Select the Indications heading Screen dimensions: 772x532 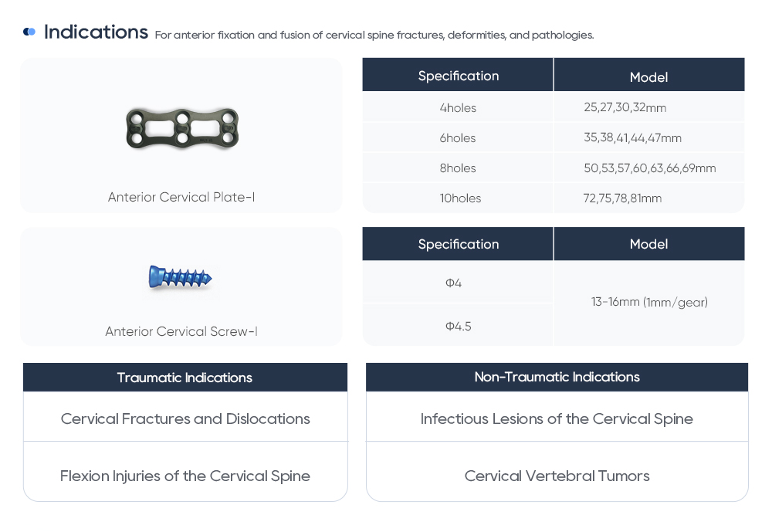click(96, 32)
